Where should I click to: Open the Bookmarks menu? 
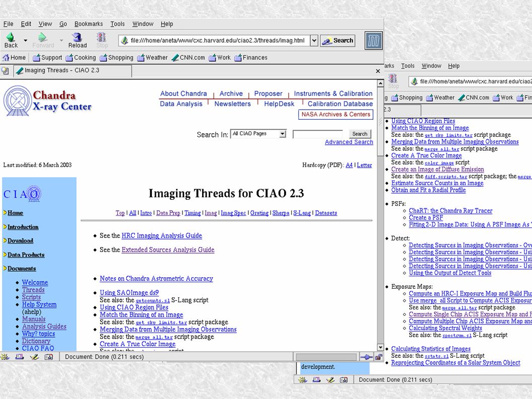(x=88, y=24)
